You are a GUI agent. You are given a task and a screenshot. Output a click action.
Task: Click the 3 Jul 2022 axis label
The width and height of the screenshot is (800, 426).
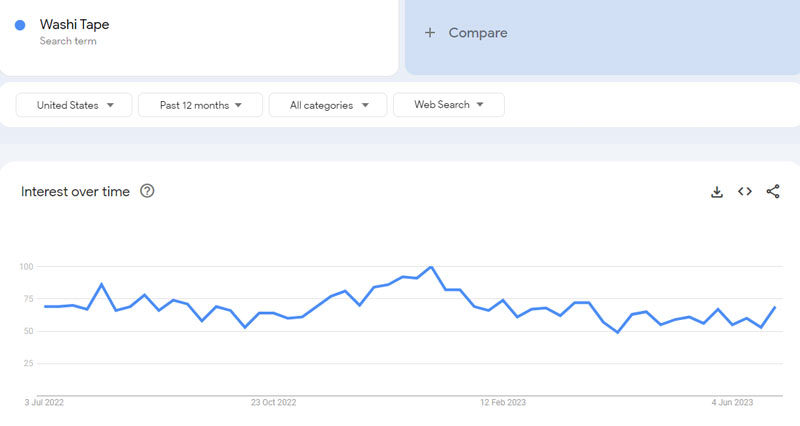coord(46,403)
